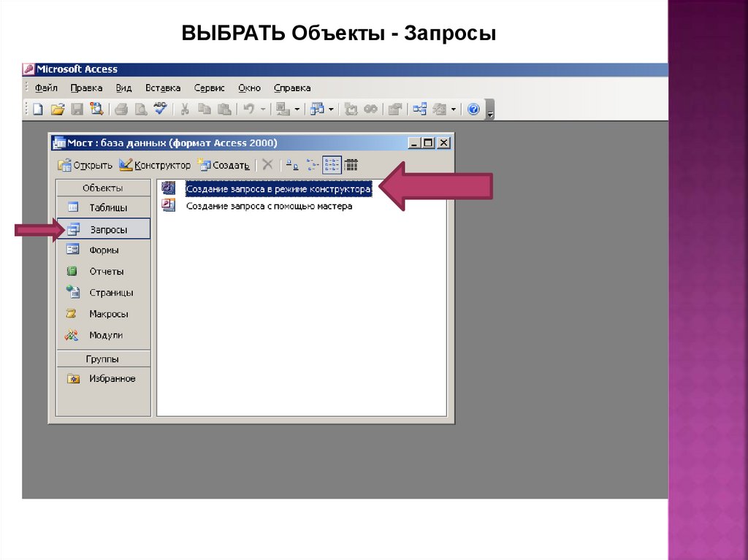Run the ABC spelling check icon
748x560 pixels.
click(x=160, y=110)
